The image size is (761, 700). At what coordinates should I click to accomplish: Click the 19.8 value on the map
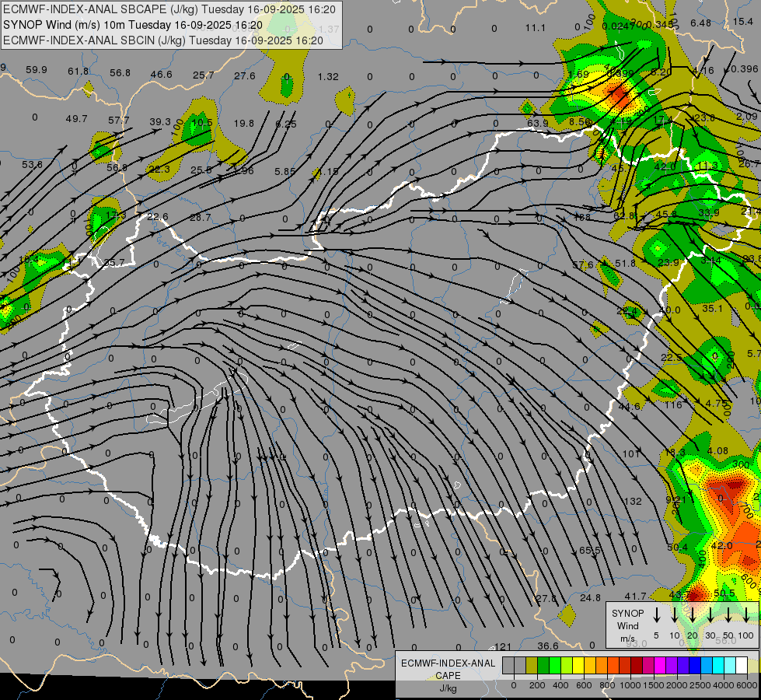(243, 124)
